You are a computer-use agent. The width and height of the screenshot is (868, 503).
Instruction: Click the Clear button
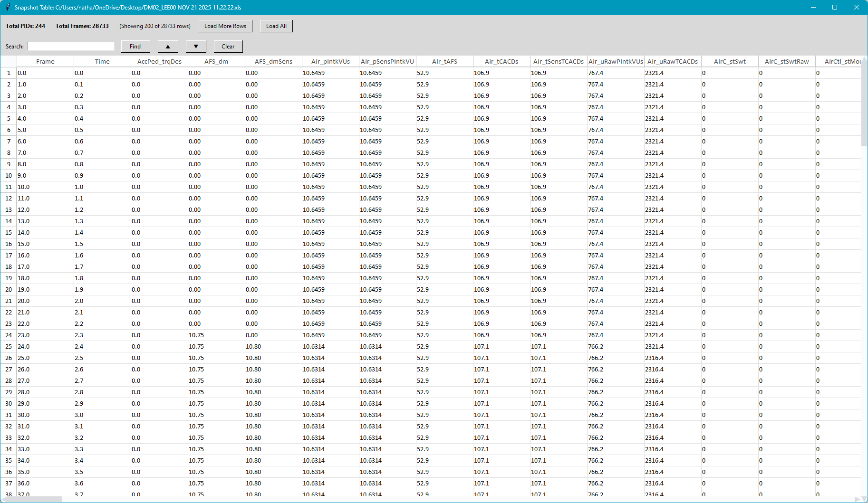[x=228, y=47]
